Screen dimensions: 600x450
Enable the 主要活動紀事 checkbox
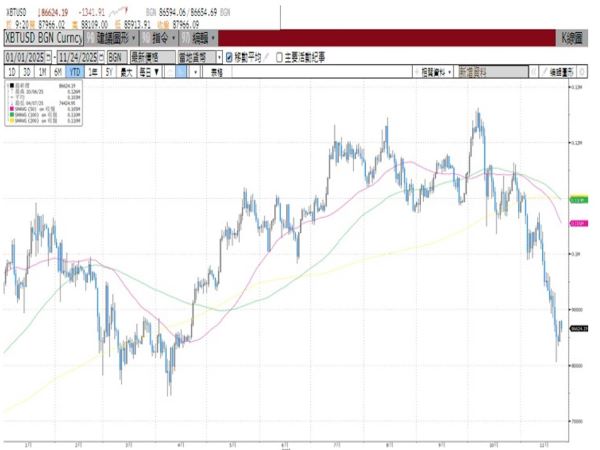281,58
